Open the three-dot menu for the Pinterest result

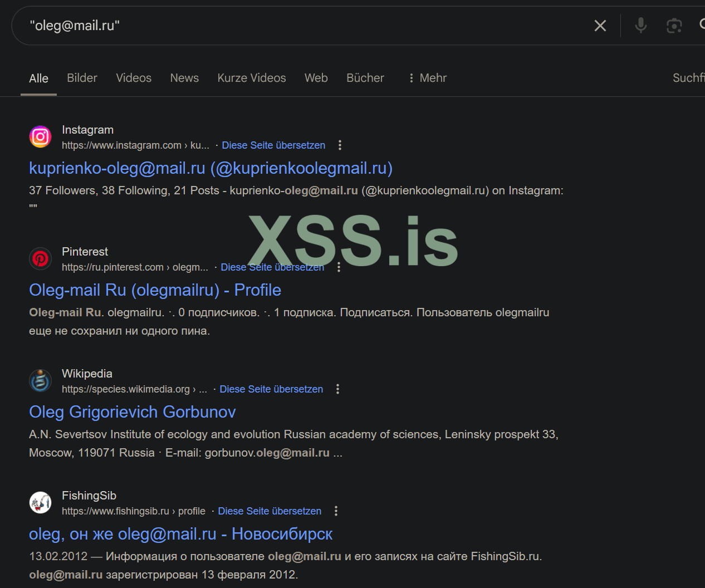click(x=339, y=267)
